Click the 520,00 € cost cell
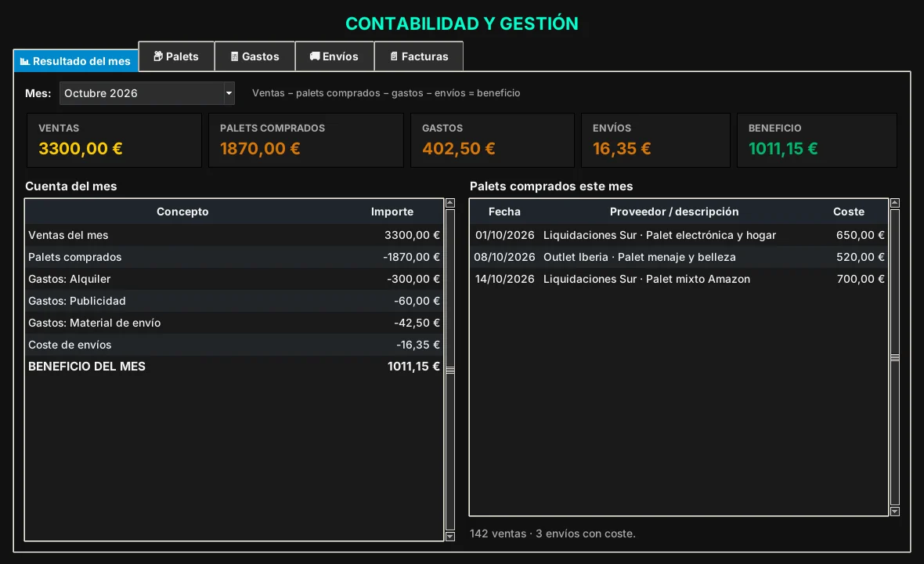 tap(861, 257)
